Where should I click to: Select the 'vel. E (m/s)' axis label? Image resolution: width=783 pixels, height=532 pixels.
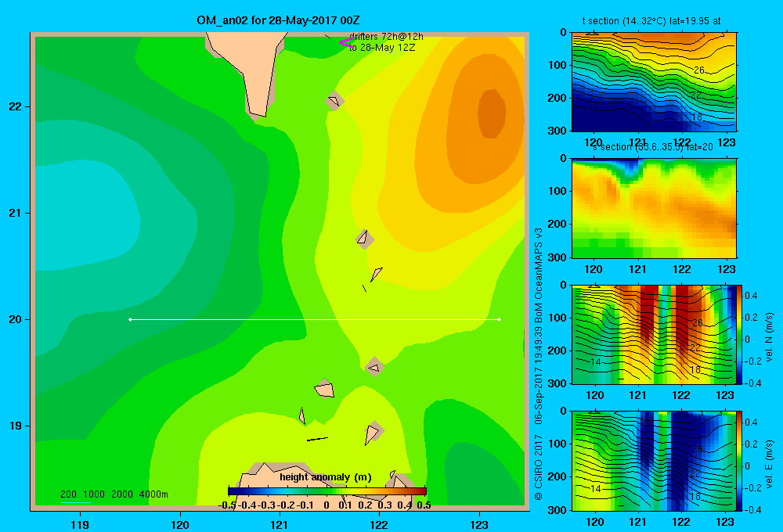(x=770, y=463)
